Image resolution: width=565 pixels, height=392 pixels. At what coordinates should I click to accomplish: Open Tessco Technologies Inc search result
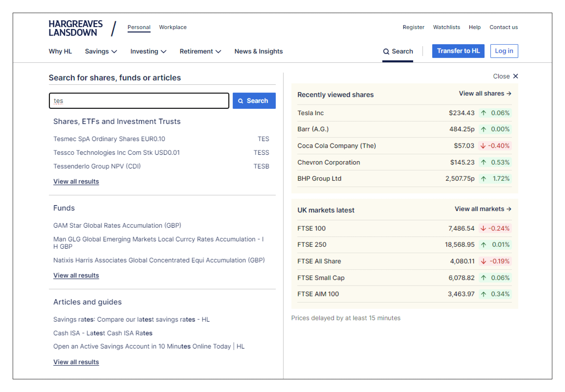point(117,153)
